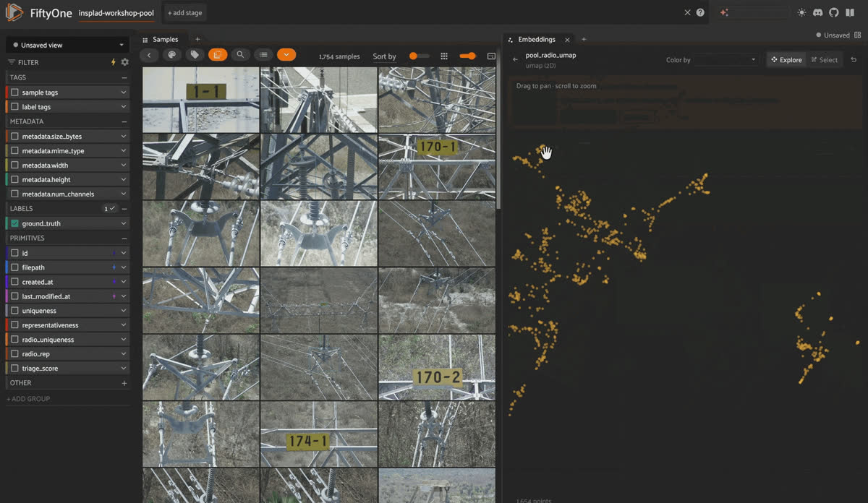Click the grid dots icon next to Sort by

pyautogui.click(x=444, y=56)
